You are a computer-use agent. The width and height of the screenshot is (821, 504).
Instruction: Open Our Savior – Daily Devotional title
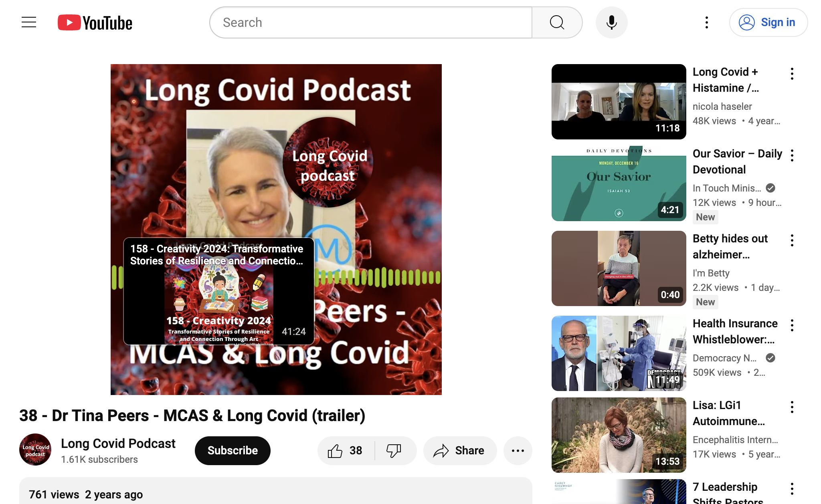pyautogui.click(x=738, y=161)
